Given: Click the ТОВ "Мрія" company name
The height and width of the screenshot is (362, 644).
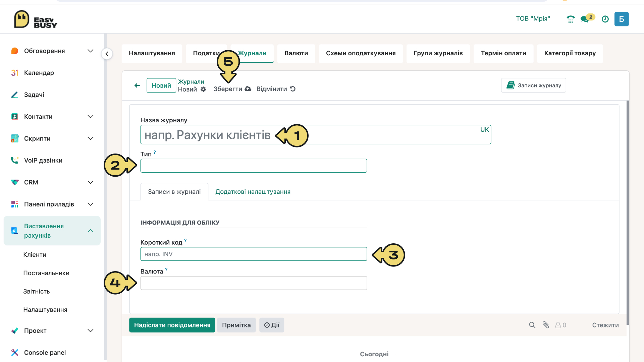Looking at the screenshot, I should [533, 19].
